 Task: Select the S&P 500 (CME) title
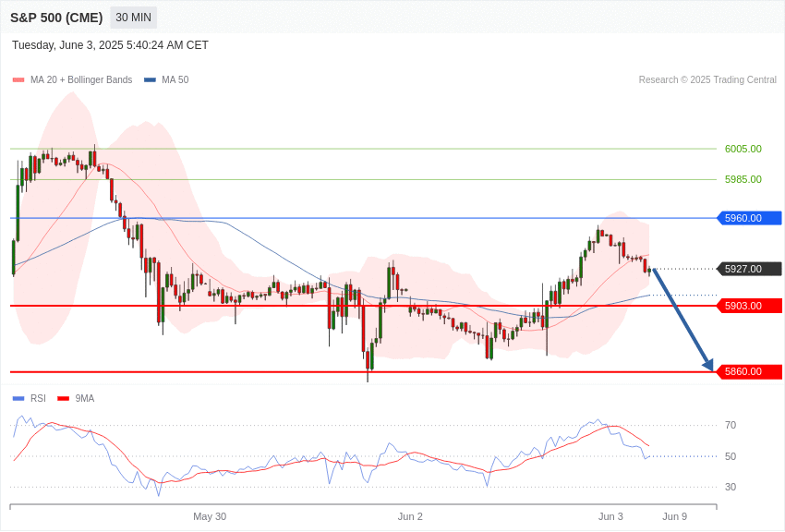click(56, 18)
